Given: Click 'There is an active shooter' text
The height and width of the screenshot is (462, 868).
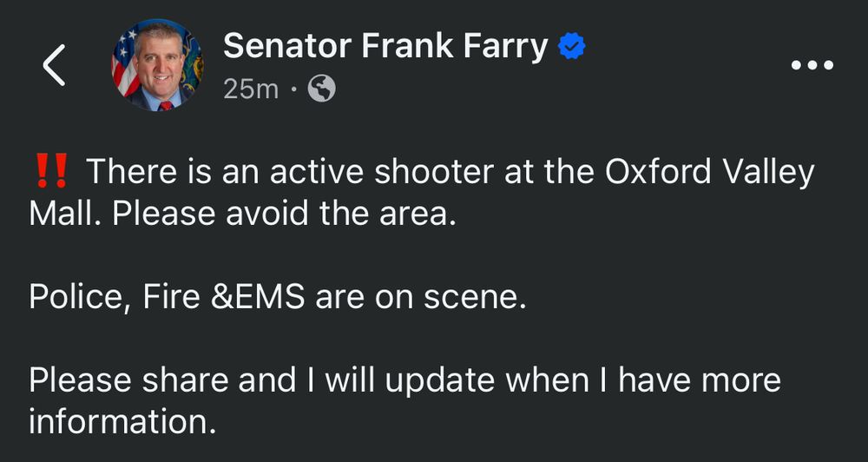Looking at the screenshot, I should [x=290, y=171].
